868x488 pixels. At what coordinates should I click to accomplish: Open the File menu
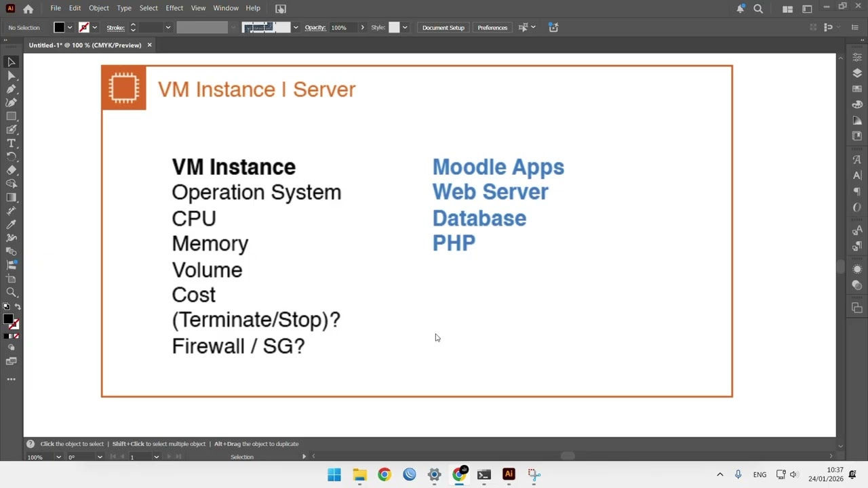pos(56,8)
